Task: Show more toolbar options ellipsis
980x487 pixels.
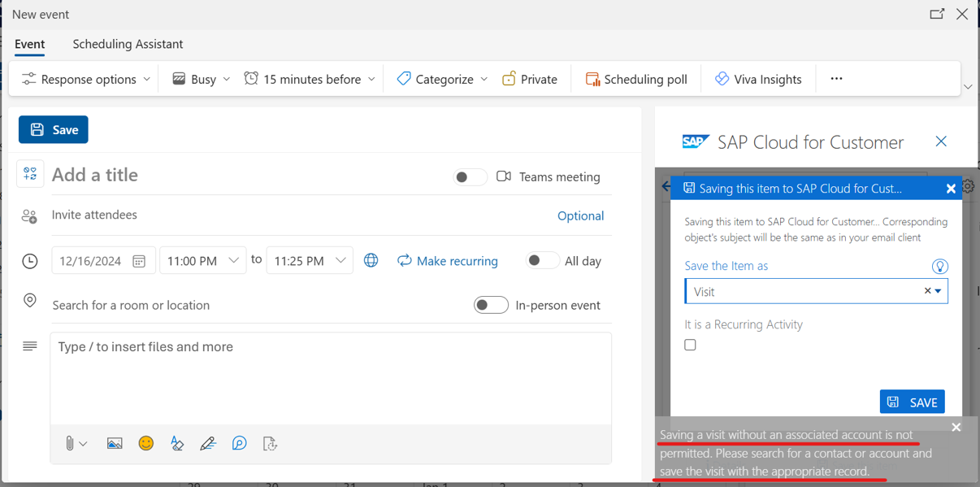Action: pyautogui.click(x=836, y=79)
